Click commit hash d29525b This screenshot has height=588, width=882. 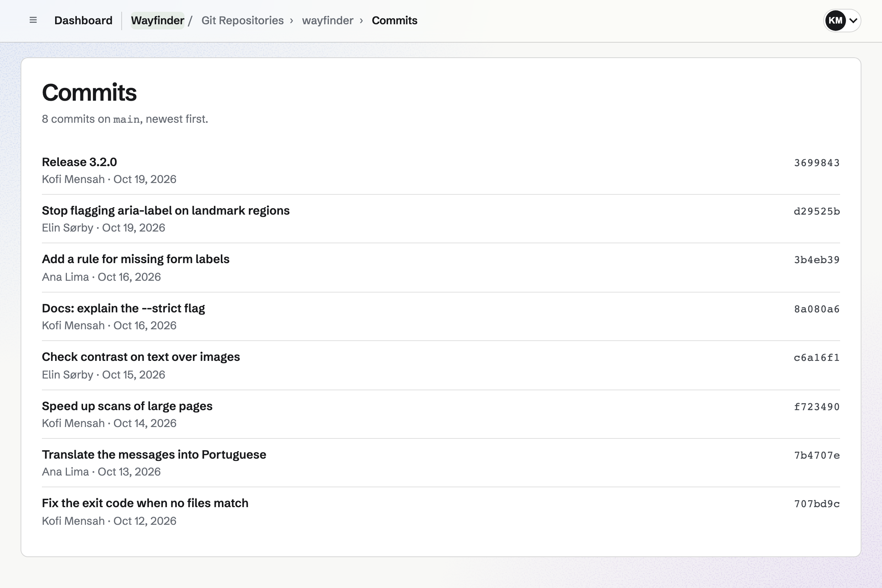click(x=817, y=212)
